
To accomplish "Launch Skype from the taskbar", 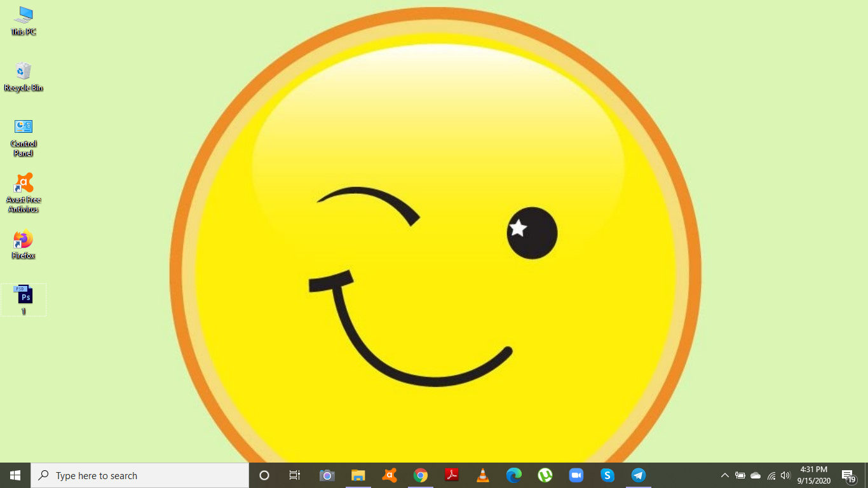I will tap(607, 475).
